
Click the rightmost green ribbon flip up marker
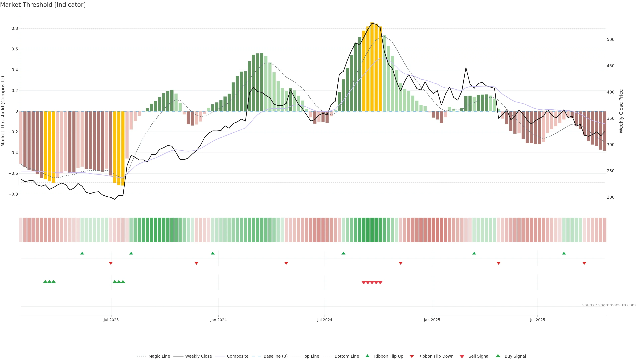pyautogui.click(x=564, y=253)
